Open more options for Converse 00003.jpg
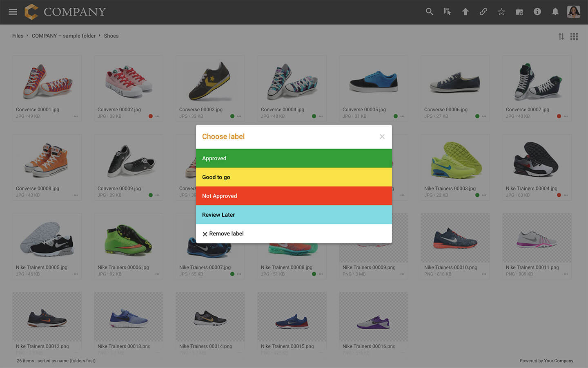The height and width of the screenshot is (368, 588). (x=239, y=116)
